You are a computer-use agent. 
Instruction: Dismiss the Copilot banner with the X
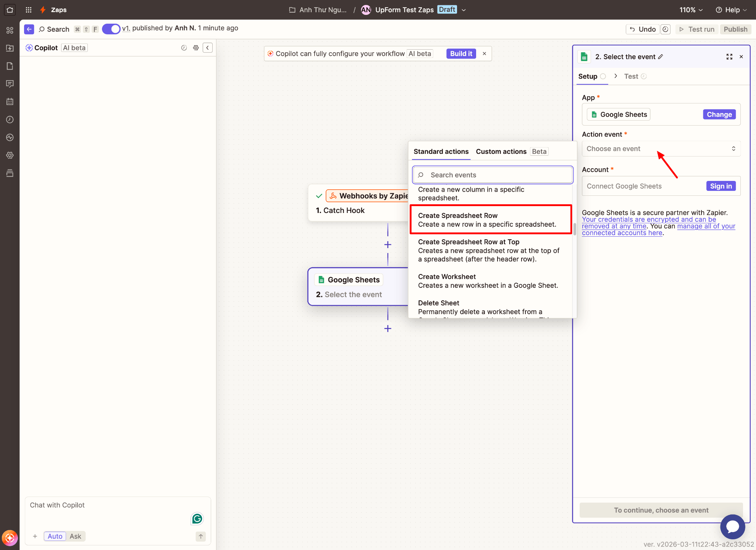pyautogui.click(x=485, y=53)
